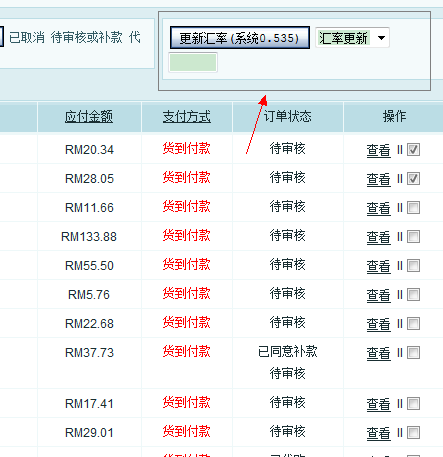Sort by 应付金额 column header
This screenshot has width=443, height=457.
point(89,117)
